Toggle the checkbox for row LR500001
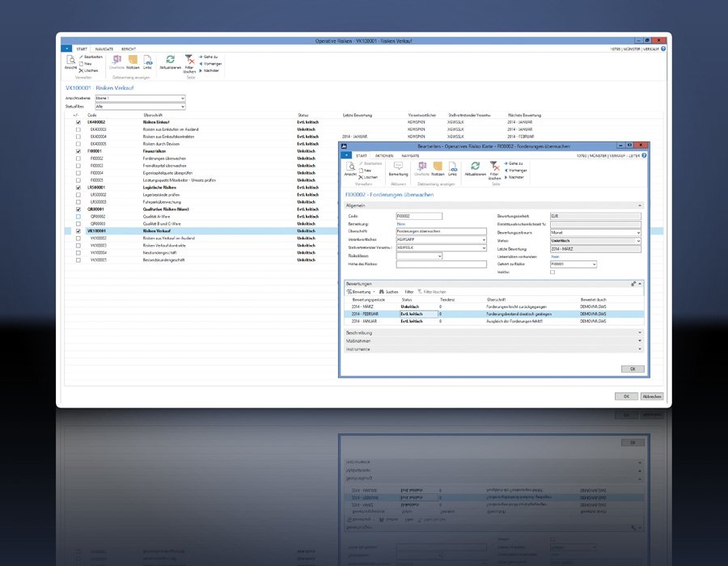 click(78, 188)
